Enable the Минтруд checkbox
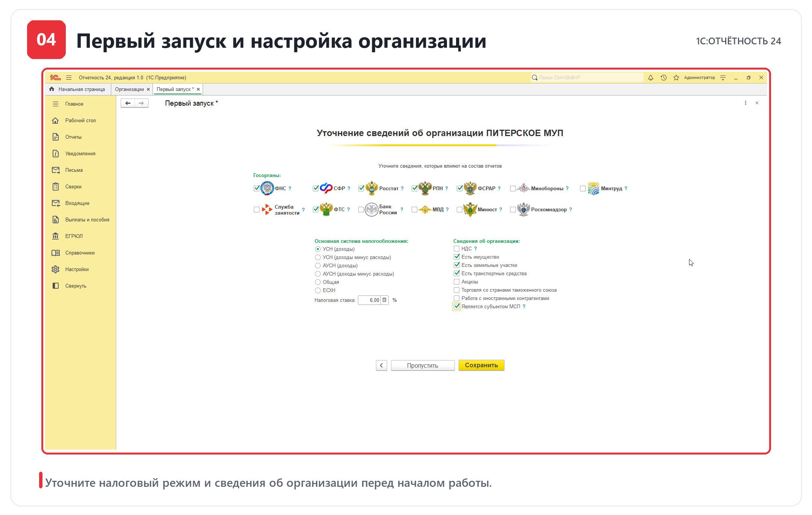The height and width of the screenshot is (515, 812). pos(583,188)
